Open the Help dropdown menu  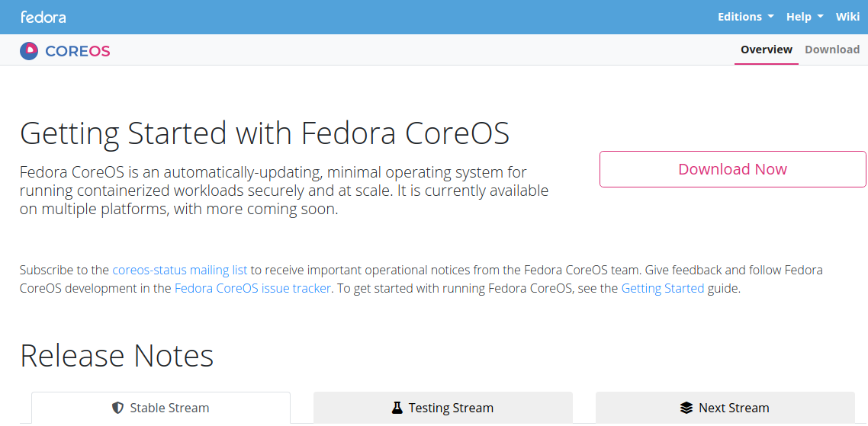click(x=805, y=17)
